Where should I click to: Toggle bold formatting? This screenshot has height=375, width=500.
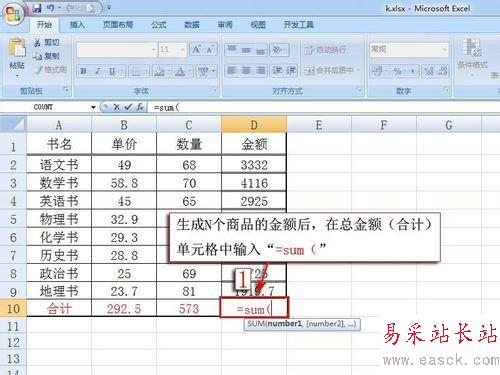(x=83, y=71)
